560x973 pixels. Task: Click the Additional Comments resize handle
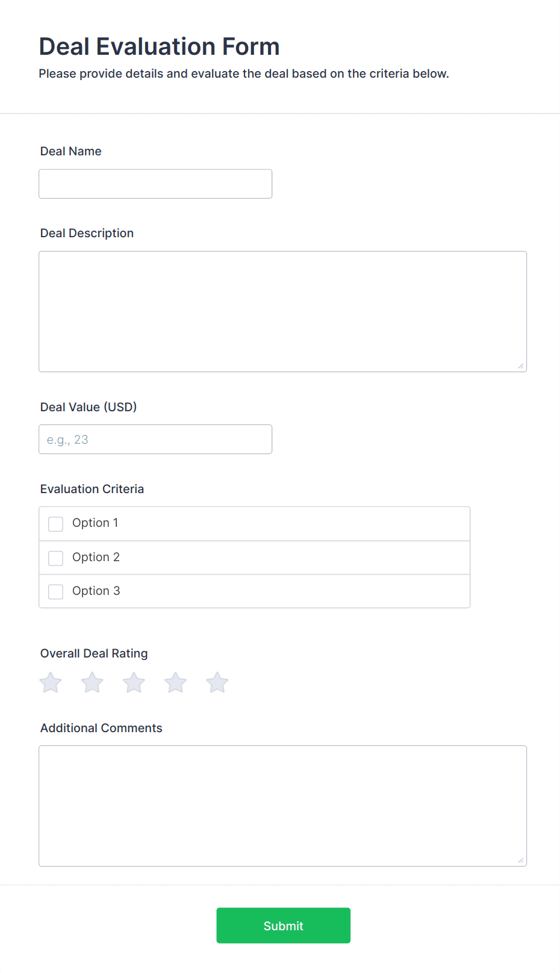[x=521, y=860]
